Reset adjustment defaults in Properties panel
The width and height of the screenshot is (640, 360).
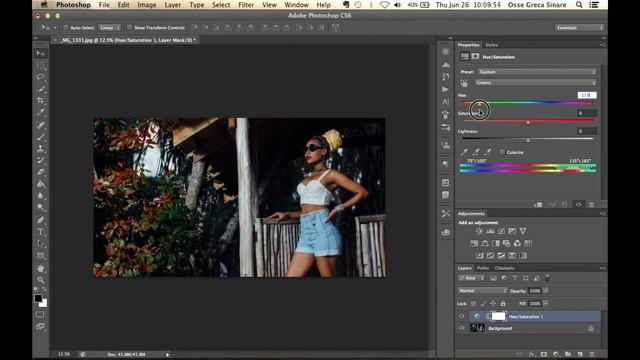[x=565, y=204]
